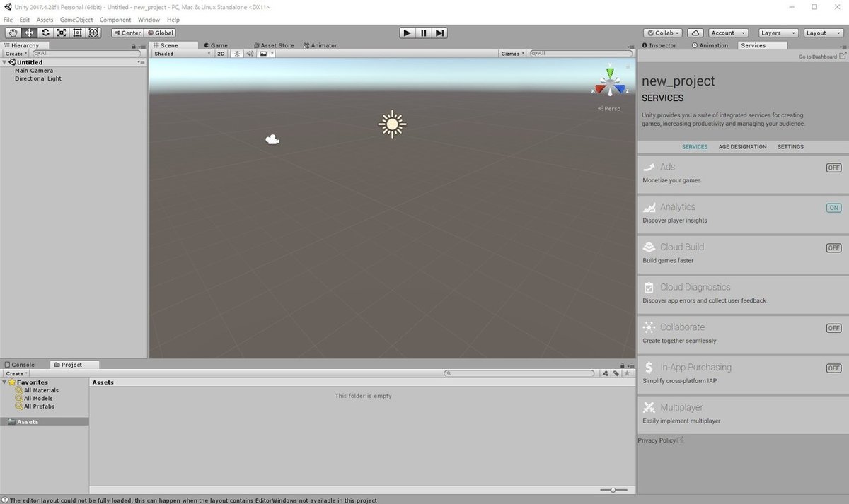849x504 pixels.
Task: Toggle Global/Local handle rotation
Action: [160, 33]
